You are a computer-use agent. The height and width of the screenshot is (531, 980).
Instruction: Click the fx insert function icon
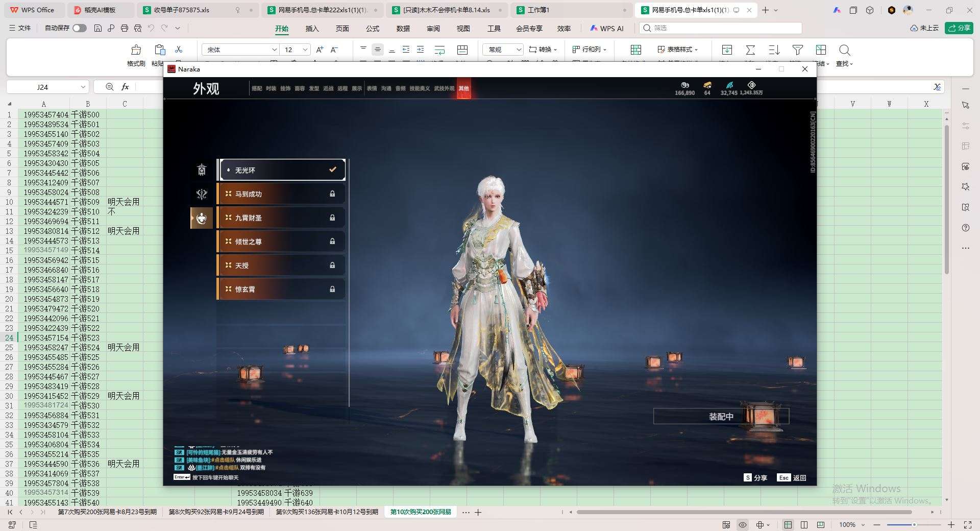(125, 87)
